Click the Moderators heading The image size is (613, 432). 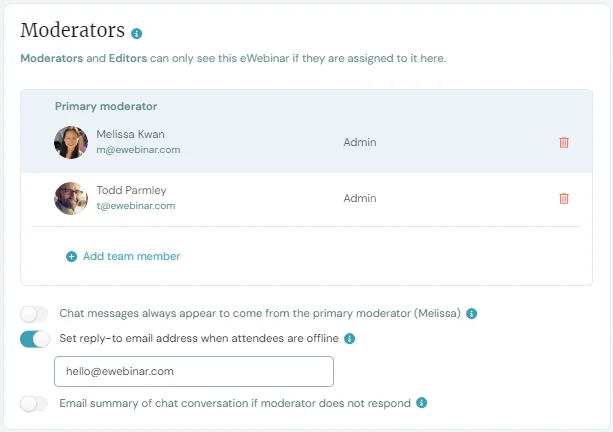pyautogui.click(x=73, y=30)
